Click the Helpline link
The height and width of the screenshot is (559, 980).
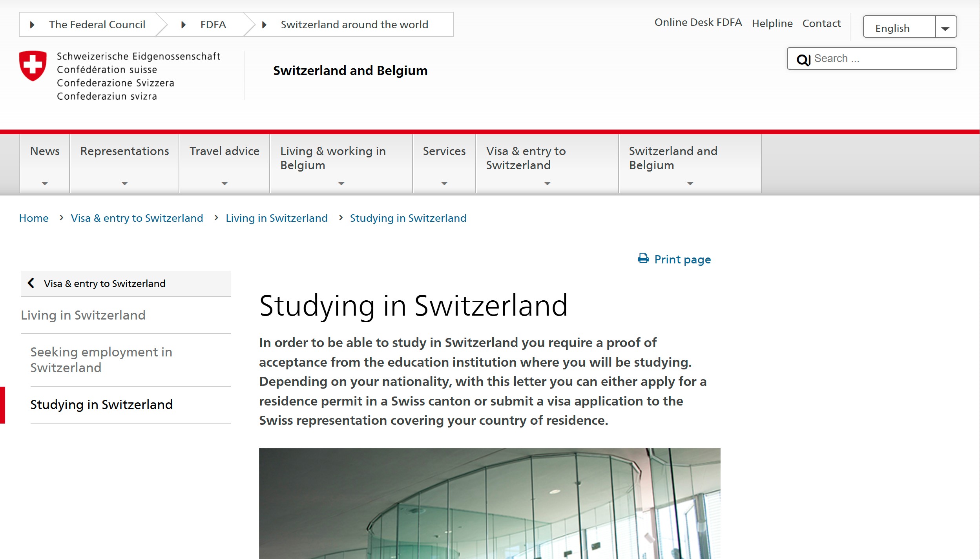pos(772,24)
